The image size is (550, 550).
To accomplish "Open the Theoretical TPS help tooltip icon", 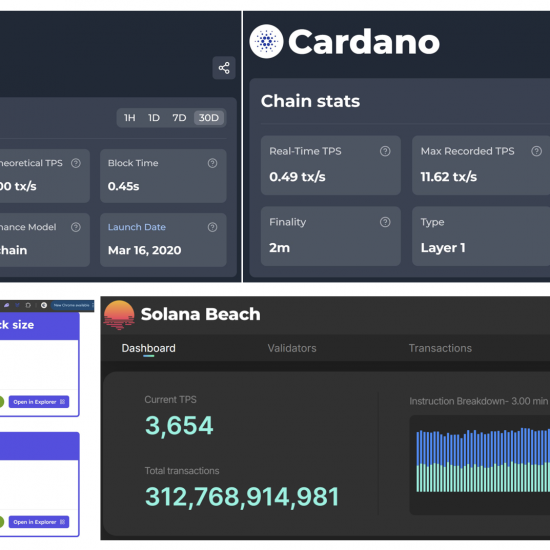I will [x=76, y=163].
